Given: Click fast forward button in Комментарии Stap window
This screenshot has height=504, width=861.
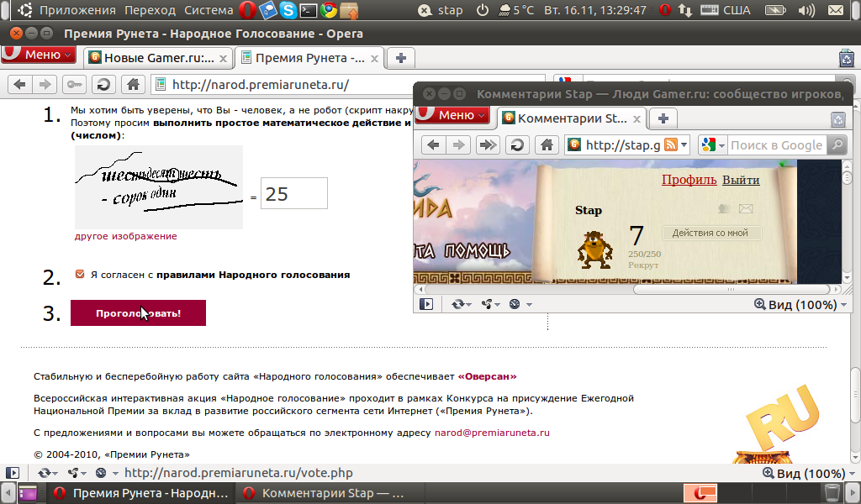Looking at the screenshot, I should [x=487, y=144].
